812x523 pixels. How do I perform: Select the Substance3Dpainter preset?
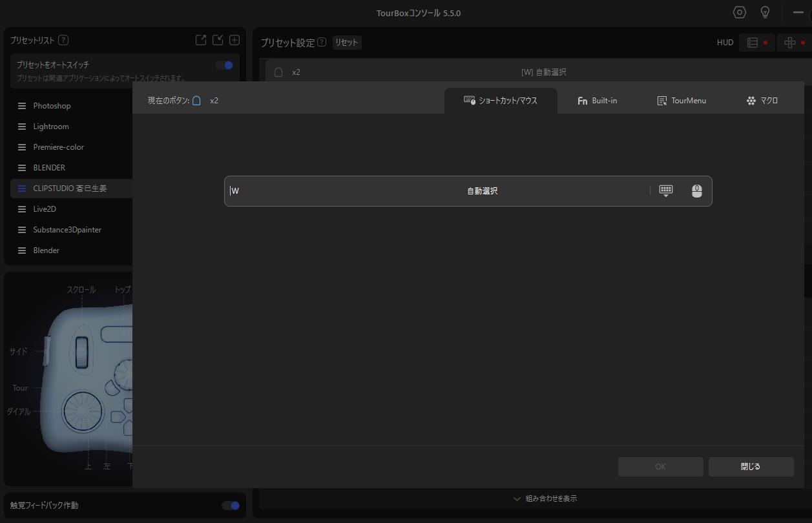67,230
